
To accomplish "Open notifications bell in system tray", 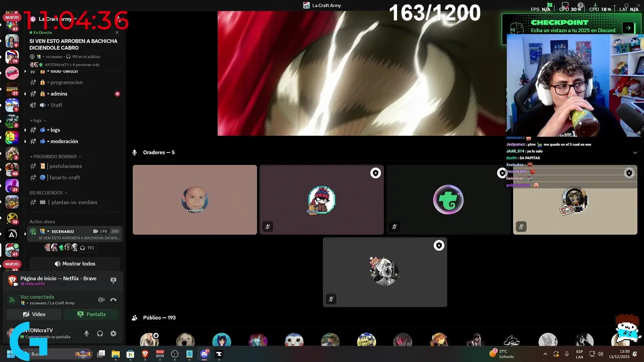I will click(635, 354).
